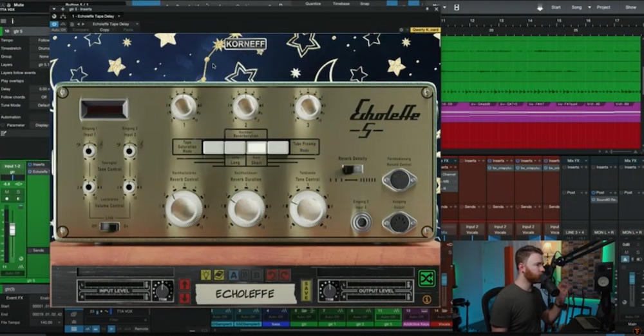Switch to the Project page

tap(603, 7)
